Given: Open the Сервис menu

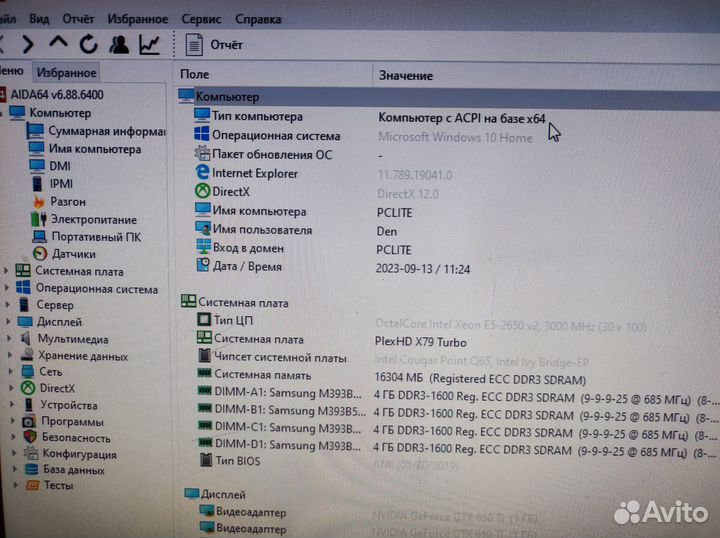Looking at the screenshot, I should (x=201, y=19).
